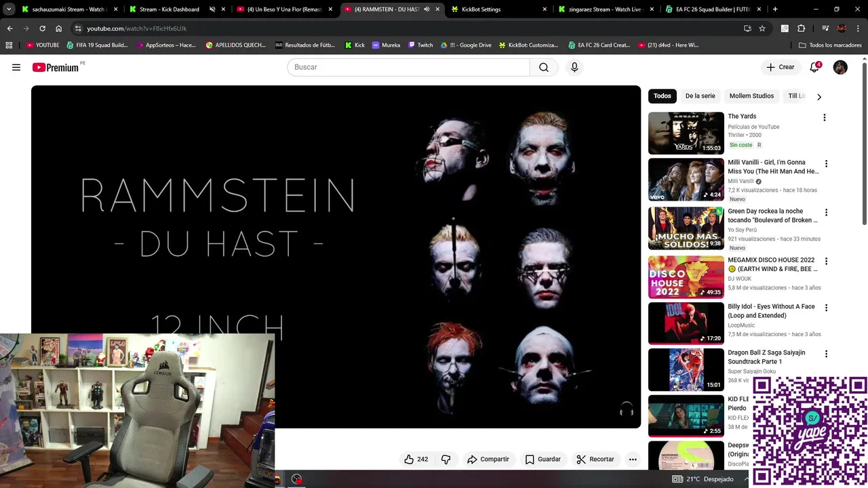Open more actions ellipsis under the video

pos(633,459)
